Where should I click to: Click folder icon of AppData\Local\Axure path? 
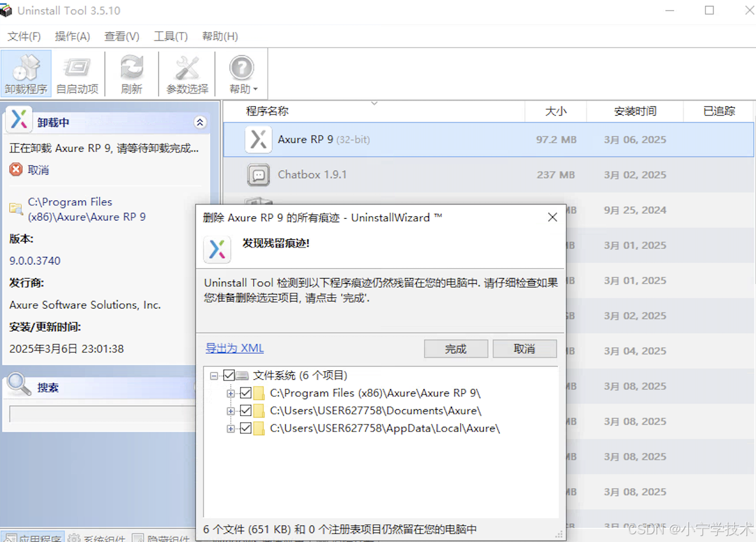click(259, 428)
